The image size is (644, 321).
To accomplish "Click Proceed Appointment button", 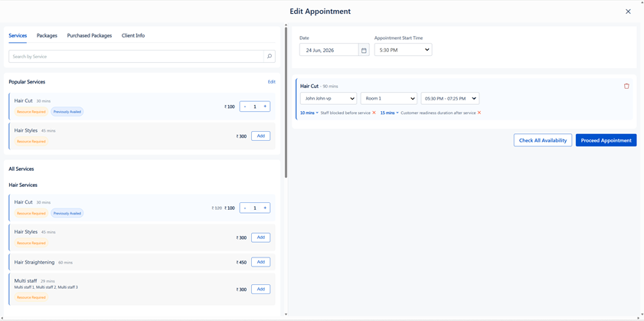I will click(x=606, y=140).
